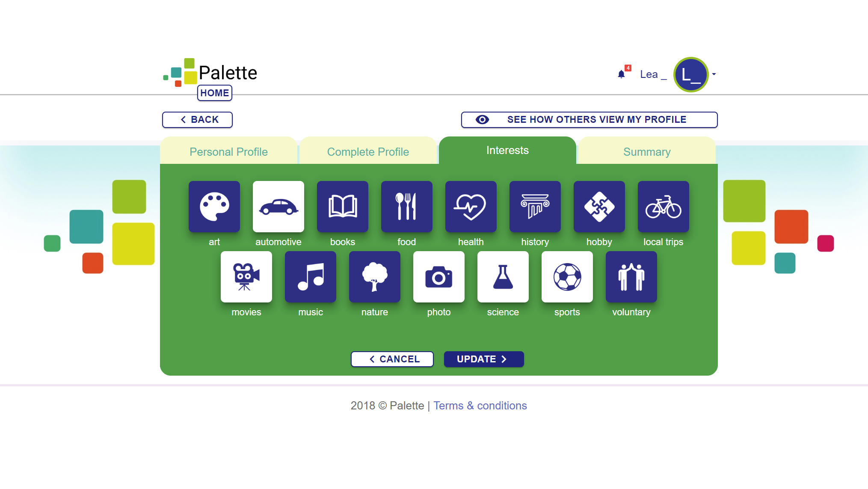Open the Interests tab
This screenshot has height=489, width=868.
(507, 150)
